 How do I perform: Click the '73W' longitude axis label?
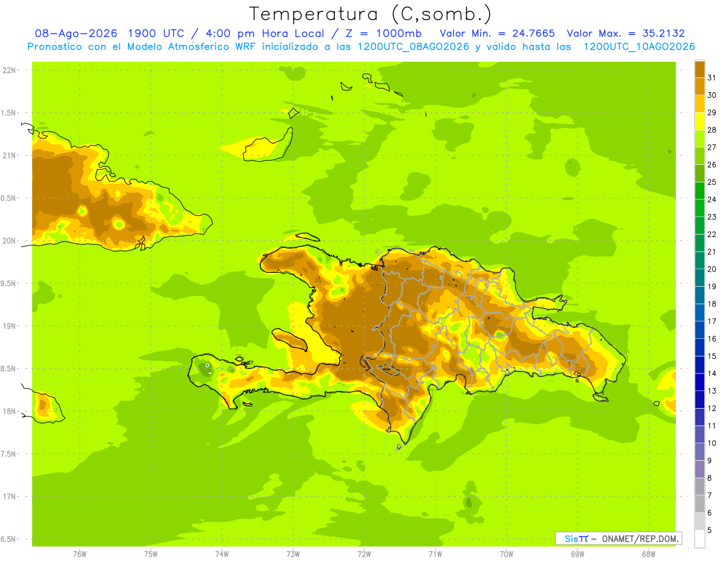point(293,554)
